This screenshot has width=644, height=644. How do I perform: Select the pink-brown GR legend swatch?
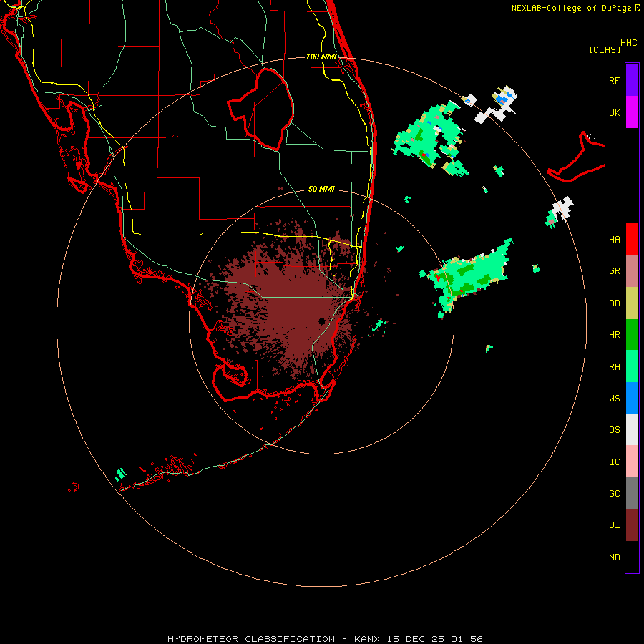(x=632, y=271)
